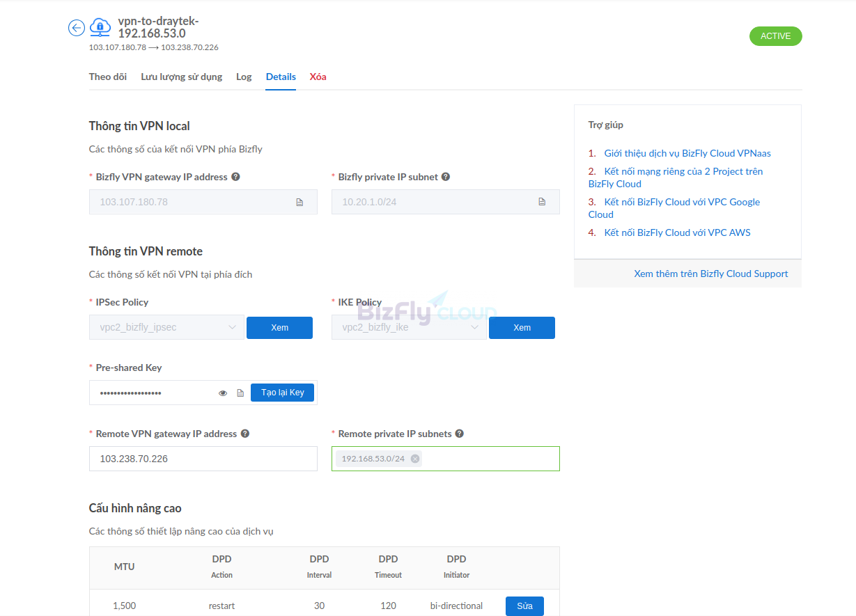Open Kết nối mạng riêng của 2 Project link
856x616 pixels.
(676, 177)
